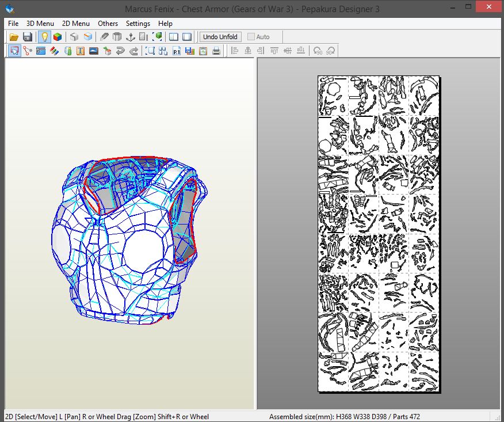504x422 pixels.
Task: Close the Pepakura Designer window
Action: click(488, 7)
